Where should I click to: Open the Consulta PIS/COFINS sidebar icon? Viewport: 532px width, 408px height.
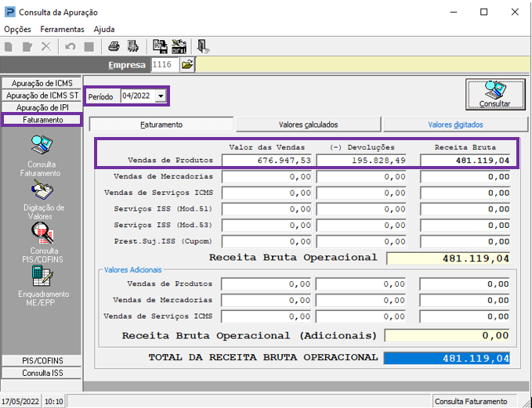41,233
